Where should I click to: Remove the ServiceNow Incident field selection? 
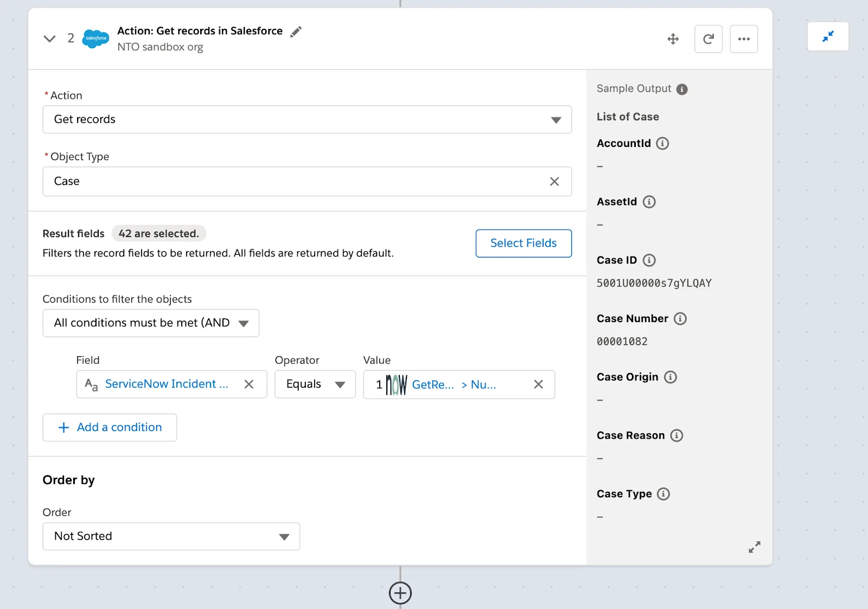tap(249, 384)
